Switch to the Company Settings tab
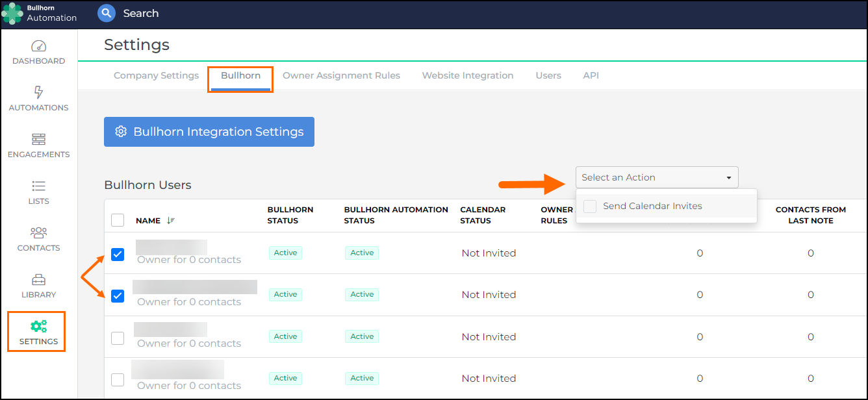Image resolution: width=868 pixels, height=400 pixels. (x=156, y=75)
